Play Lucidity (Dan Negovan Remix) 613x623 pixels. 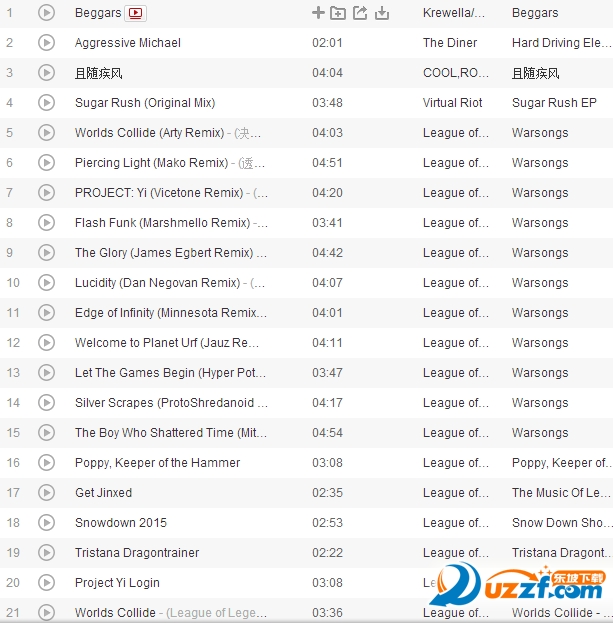coord(46,282)
